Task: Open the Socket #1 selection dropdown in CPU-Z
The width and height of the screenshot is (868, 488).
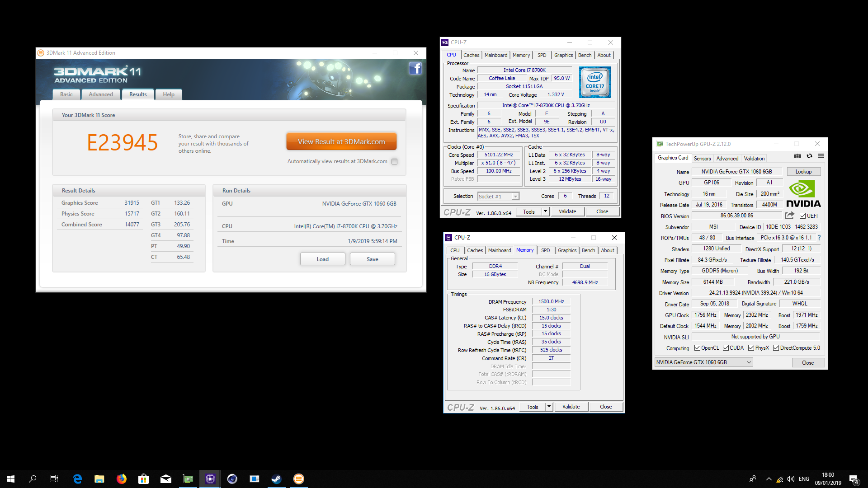Action: point(498,196)
